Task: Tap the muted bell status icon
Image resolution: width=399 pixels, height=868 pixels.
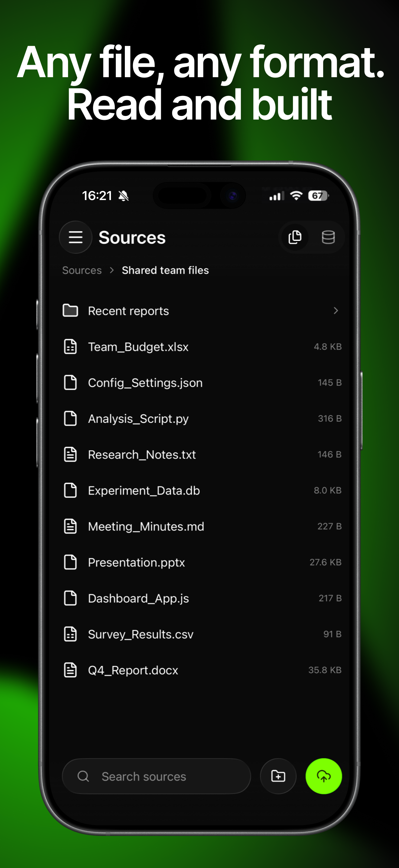Action: (x=124, y=196)
